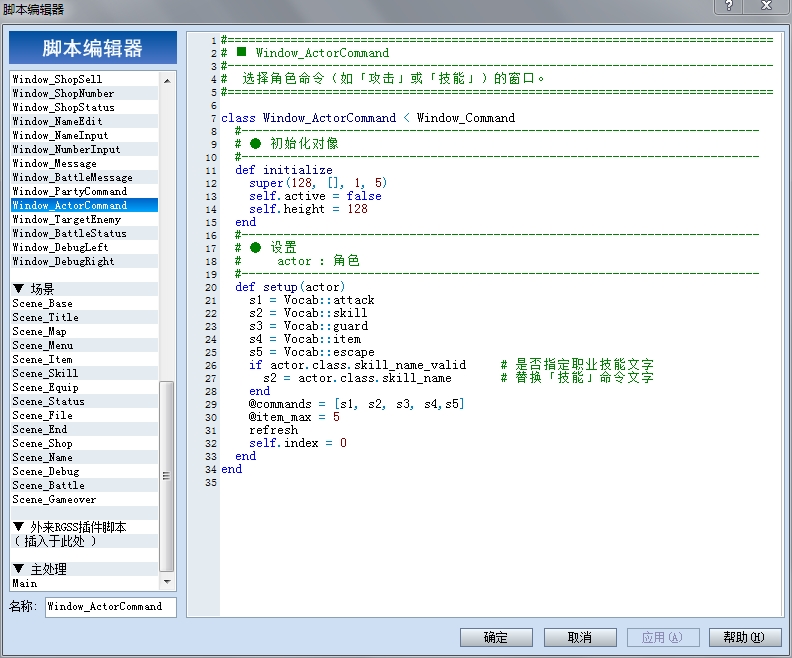Open Scene_Map script
The width and height of the screenshot is (792, 658).
(x=84, y=331)
